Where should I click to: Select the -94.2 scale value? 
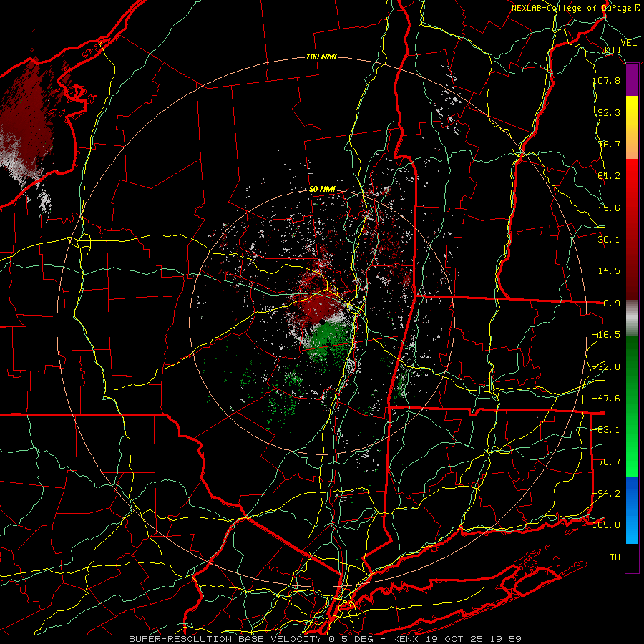click(x=607, y=494)
